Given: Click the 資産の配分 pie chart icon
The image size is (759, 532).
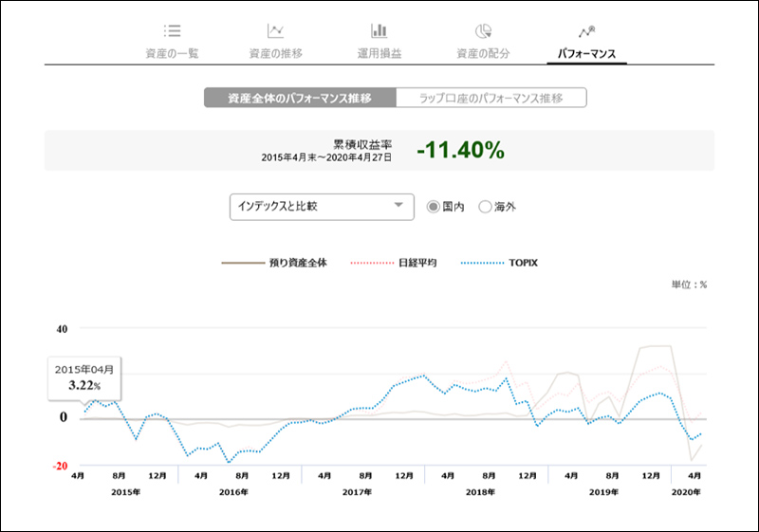Looking at the screenshot, I should point(483,31).
